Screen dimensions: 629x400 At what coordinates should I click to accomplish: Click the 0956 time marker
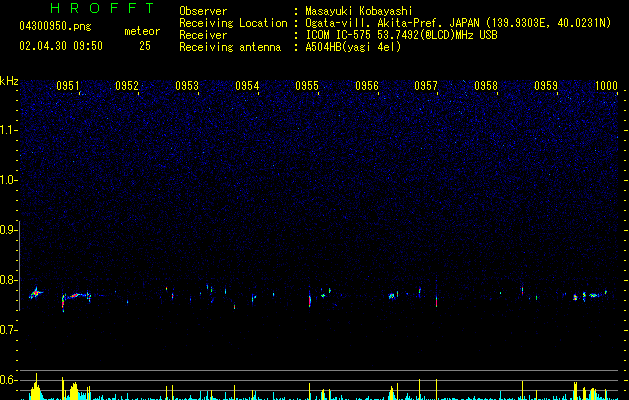(x=367, y=86)
